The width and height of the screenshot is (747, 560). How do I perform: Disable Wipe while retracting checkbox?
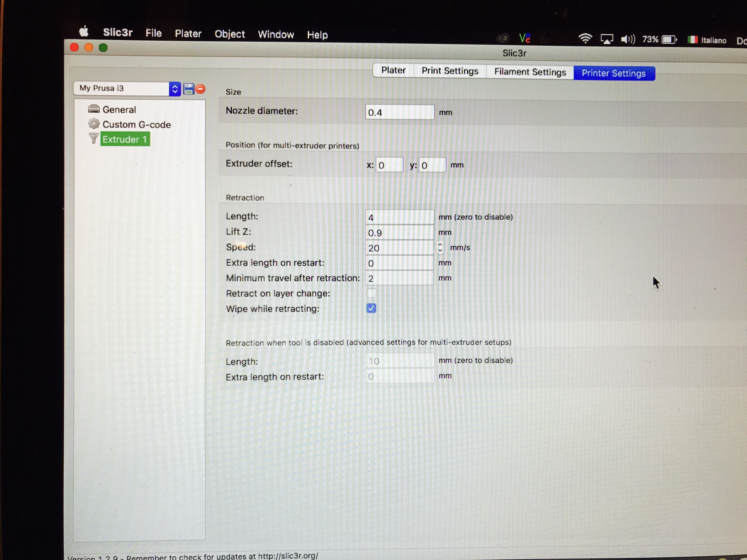(371, 308)
